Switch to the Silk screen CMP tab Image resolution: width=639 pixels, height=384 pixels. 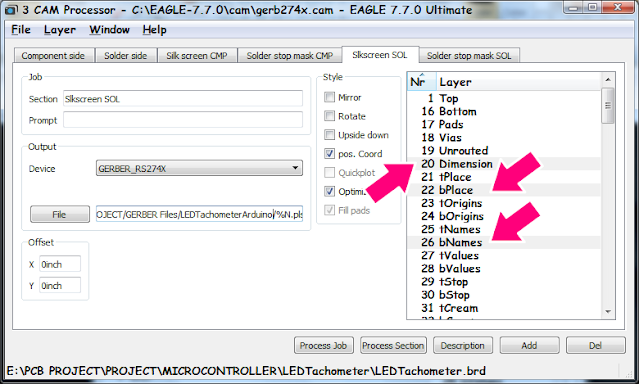pos(197,55)
